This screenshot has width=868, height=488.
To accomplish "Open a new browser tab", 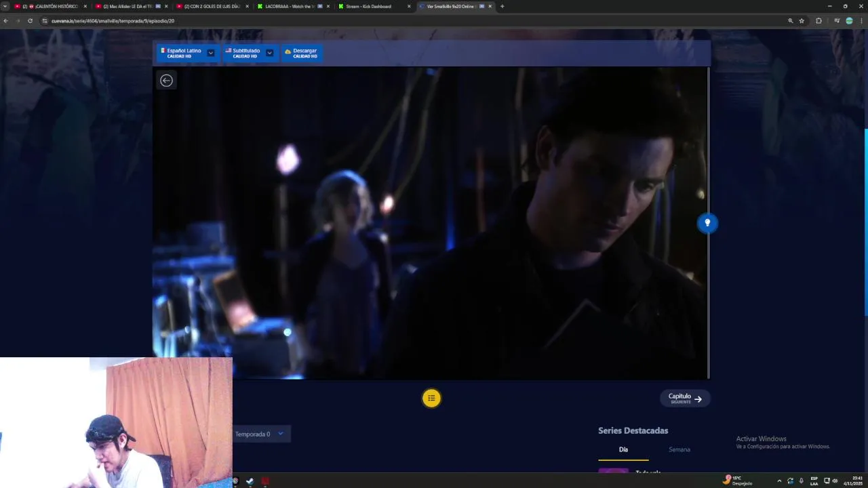I will (502, 6).
